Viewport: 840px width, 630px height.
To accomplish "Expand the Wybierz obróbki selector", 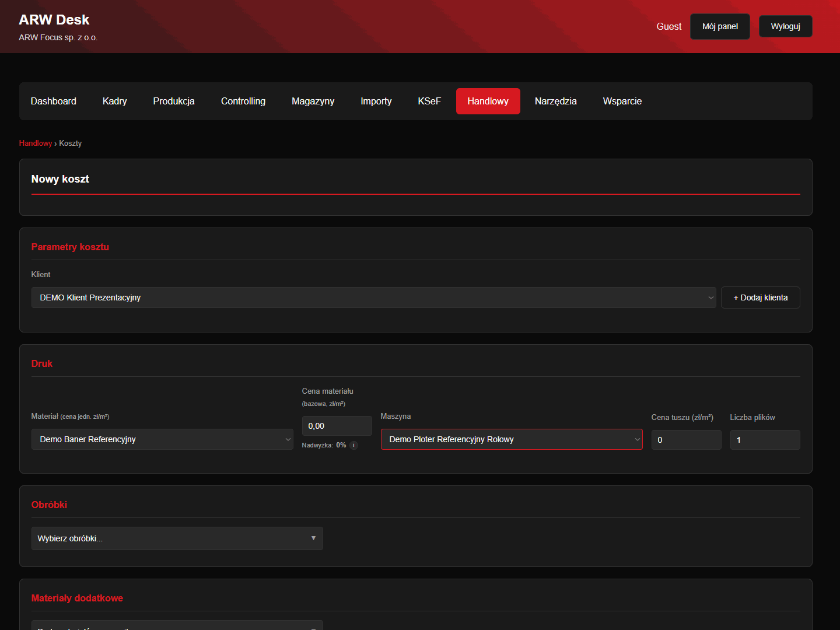I will point(177,538).
